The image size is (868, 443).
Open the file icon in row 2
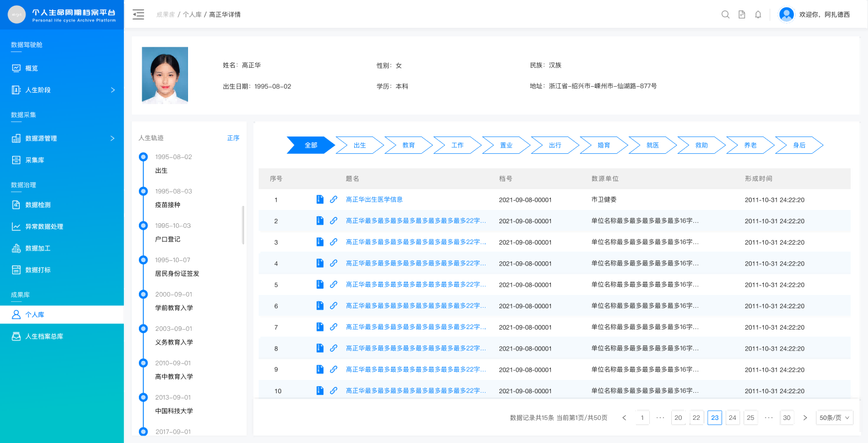click(x=320, y=220)
